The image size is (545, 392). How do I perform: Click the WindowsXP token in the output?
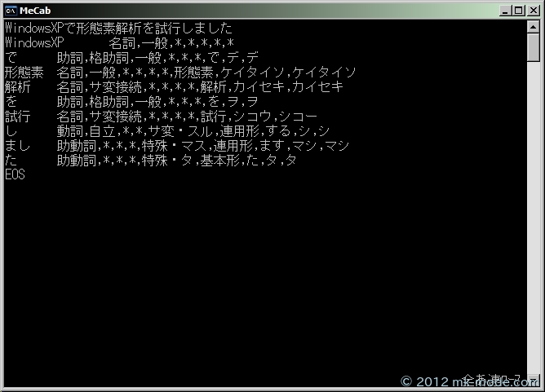coord(34,42)
